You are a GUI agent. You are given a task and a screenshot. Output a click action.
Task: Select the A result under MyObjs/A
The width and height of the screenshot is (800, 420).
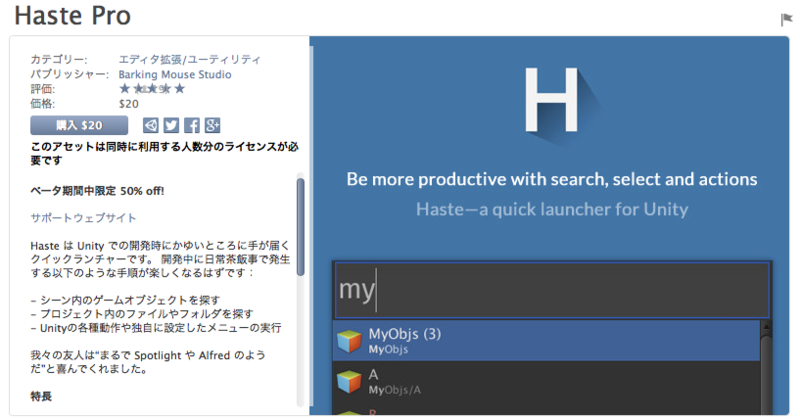(546, 382)
